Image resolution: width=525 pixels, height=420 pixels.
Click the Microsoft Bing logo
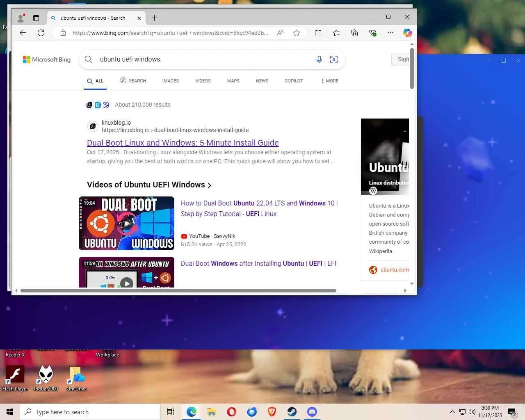tap(47, 59)
